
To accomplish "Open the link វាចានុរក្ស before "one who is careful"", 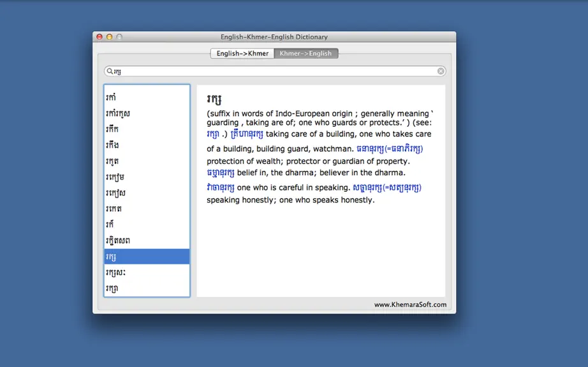I will click(x=221, y=187).
